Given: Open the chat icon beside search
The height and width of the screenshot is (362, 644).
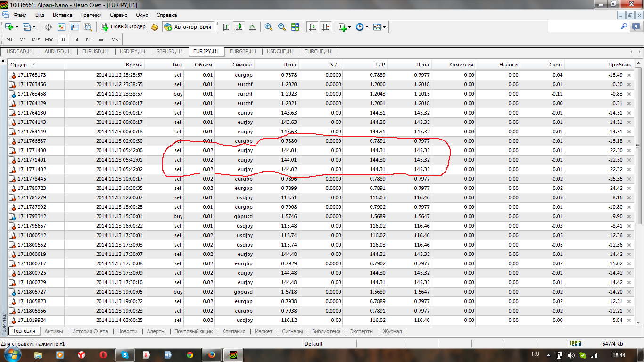Looking at the screenshot, I should [636, 27].
